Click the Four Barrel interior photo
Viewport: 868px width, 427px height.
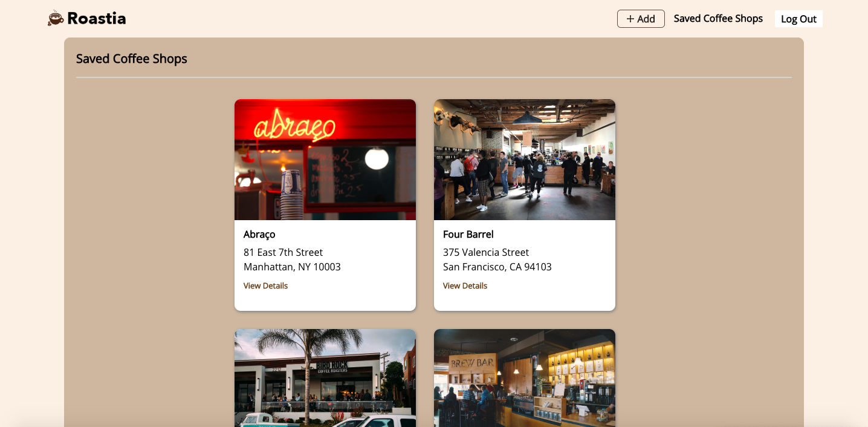point(523,159)
